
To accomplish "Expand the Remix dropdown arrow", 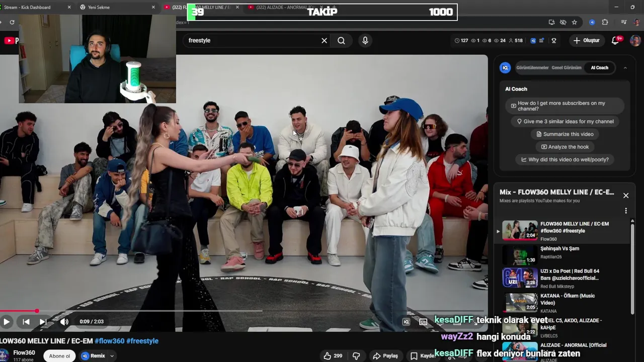I will pos(112,356).
